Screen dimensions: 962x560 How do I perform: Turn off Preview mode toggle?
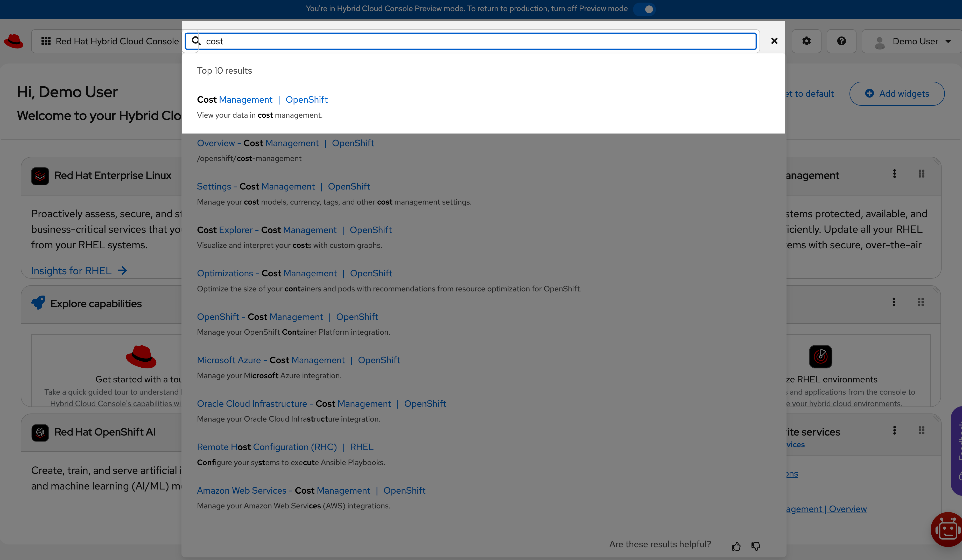644,9
